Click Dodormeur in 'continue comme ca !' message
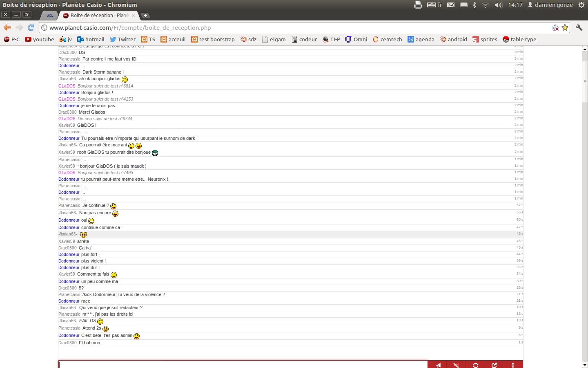The height and width of the screenshot is (368, 588). click(x=69, y=227)
